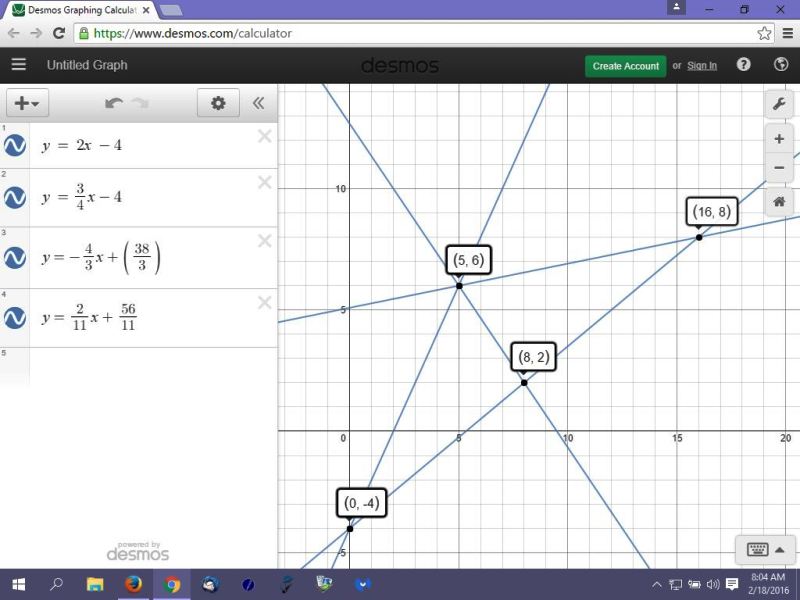Show the on-screen keypad
This screenshot has height=600, width=800.
[765, 549]
